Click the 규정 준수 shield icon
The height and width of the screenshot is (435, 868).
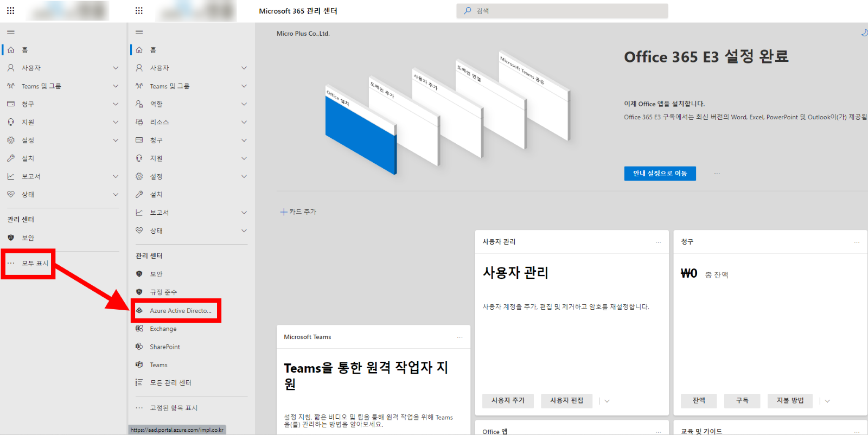coord(139,292)
